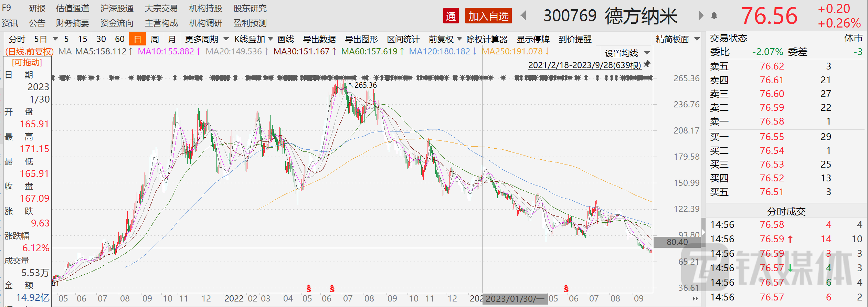This screenshot has height=307, width=868.
Task: Click double-arrow icon at chart bottom right
Action: tap(695, 298)
